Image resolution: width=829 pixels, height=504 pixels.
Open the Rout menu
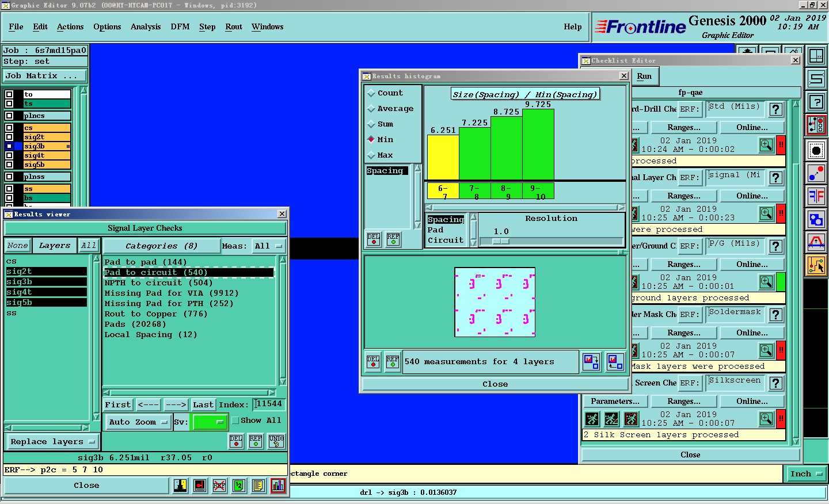(234, 27)
